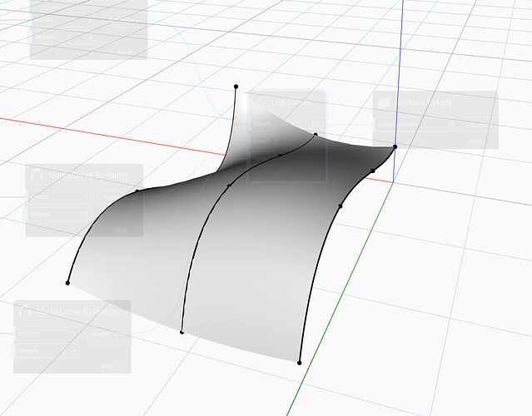Click the crossSections input port on Surface.ByLoft
Screen dimensions: 532x416
(416, 125)
